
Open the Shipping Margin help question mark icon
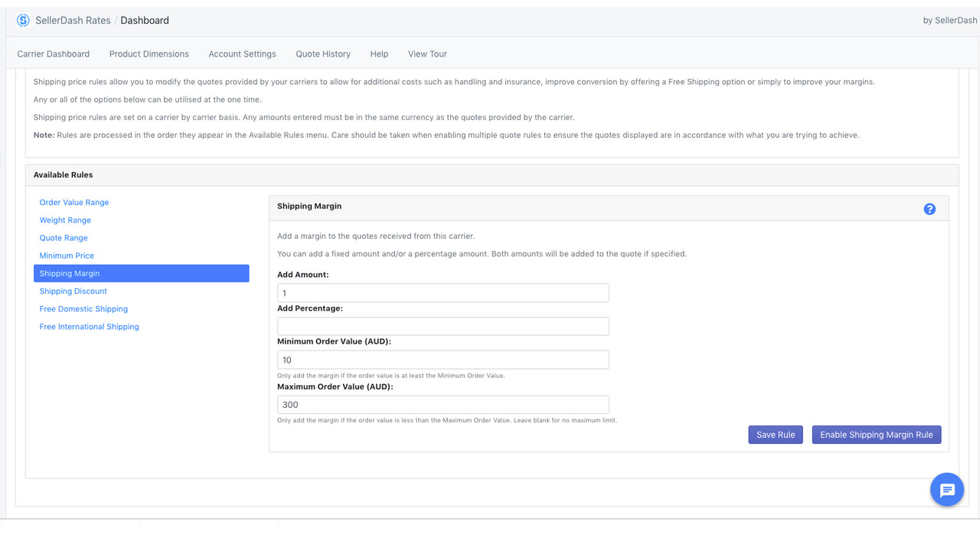click(929, 208)
